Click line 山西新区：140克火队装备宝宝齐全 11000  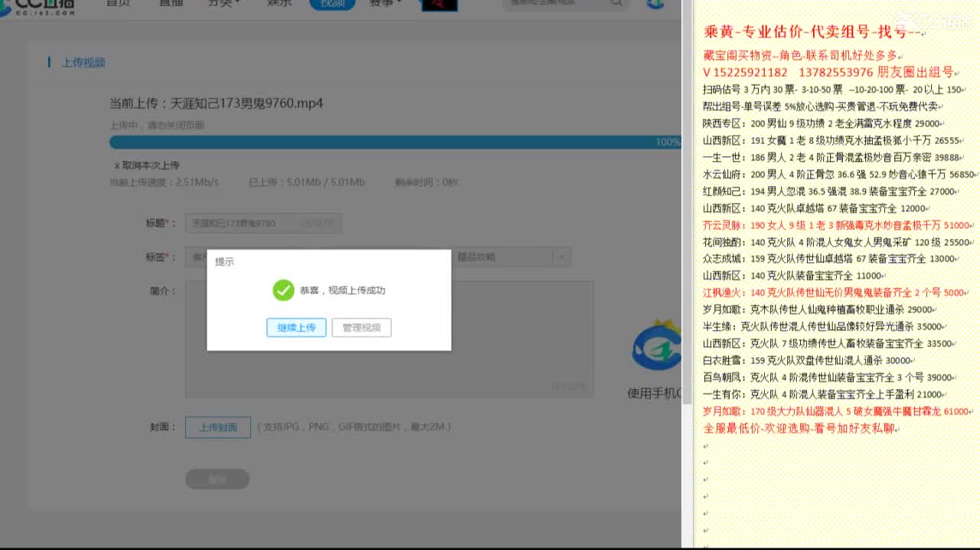click(x=792, y=276)
